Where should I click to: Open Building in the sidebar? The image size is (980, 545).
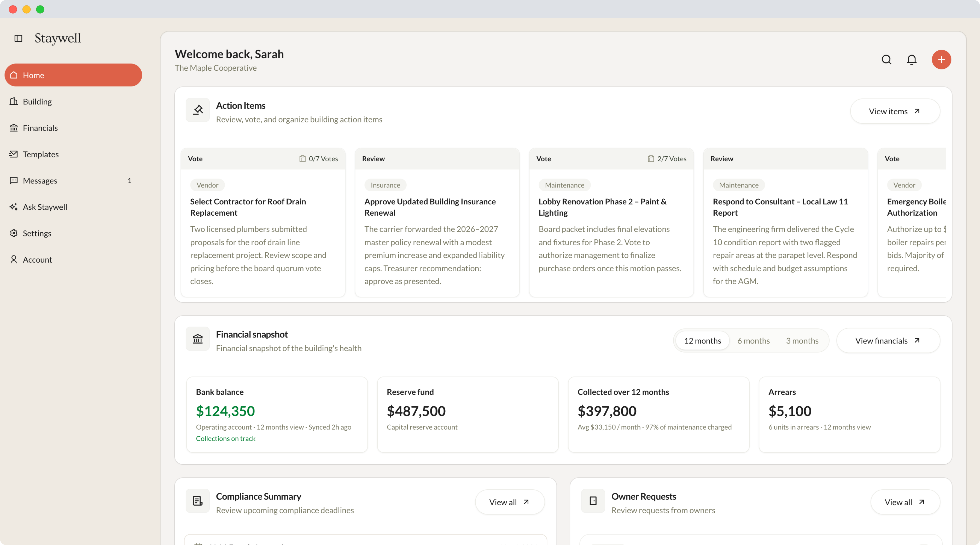point(73,102)
